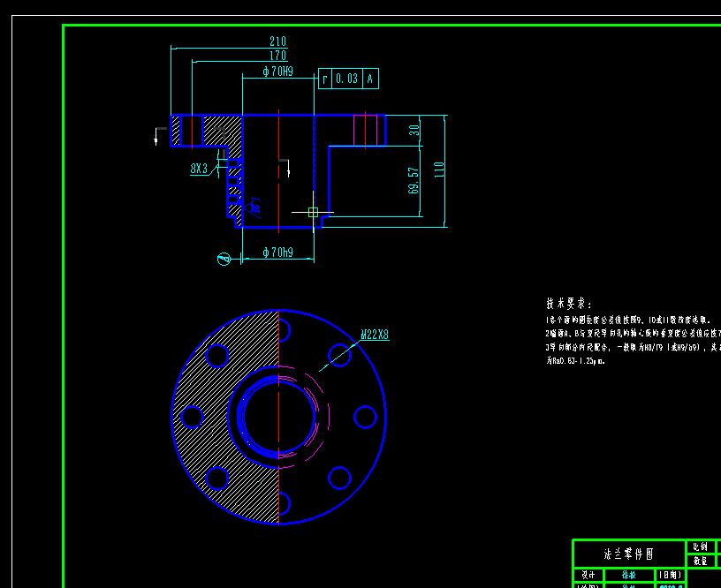Image resolution: width=721 pixels, height=588 pixels.
Task: Select the φ70h9 bottom dimension
Action: [277, 253]
